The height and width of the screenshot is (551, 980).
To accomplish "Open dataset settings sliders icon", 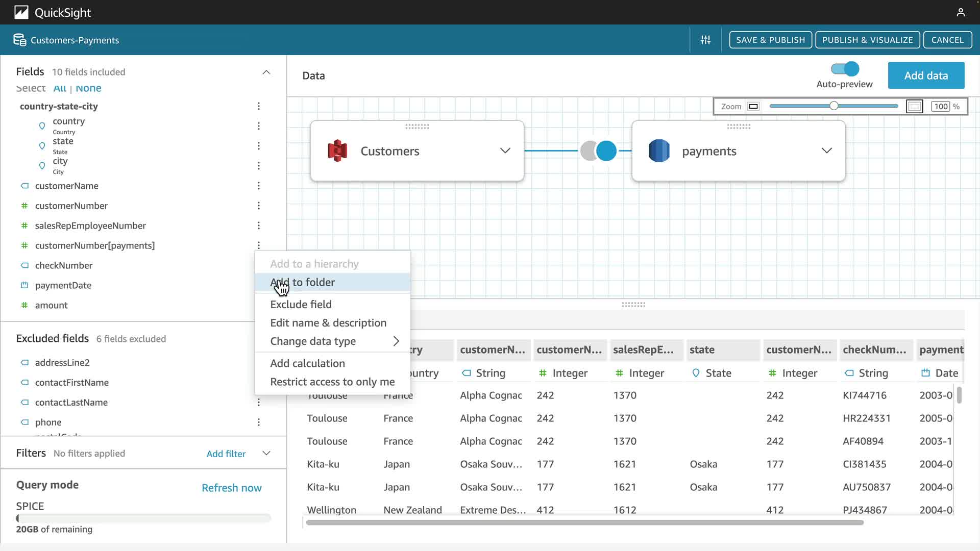I will pyautogui.click(x=705, y=40).
